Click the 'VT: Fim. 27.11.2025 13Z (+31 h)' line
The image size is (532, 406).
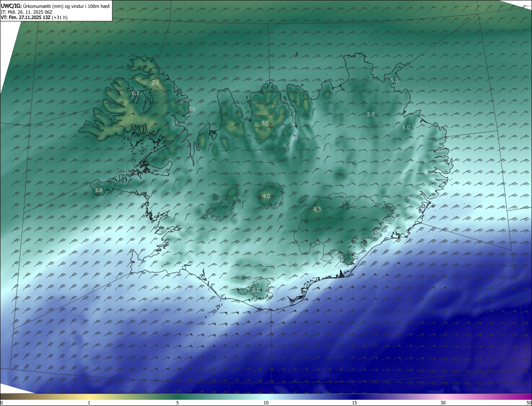coord(34,17)
